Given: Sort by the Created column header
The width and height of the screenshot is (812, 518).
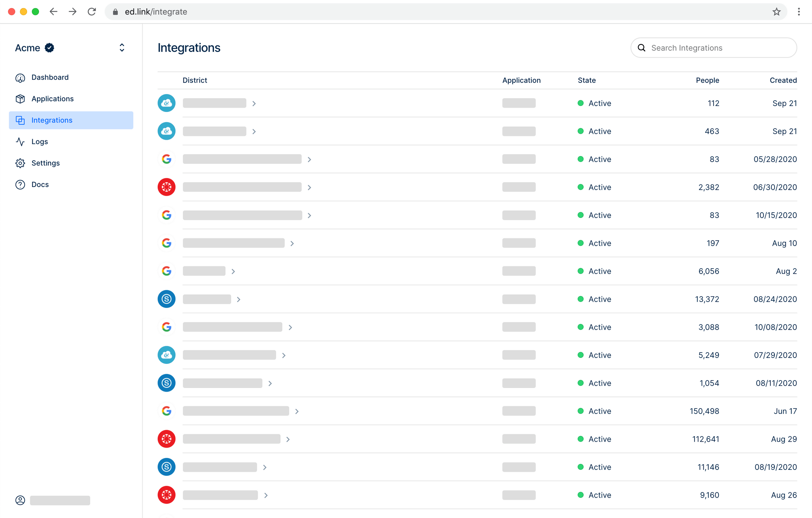Looking at the screenshot, I should tap(783, 80).
